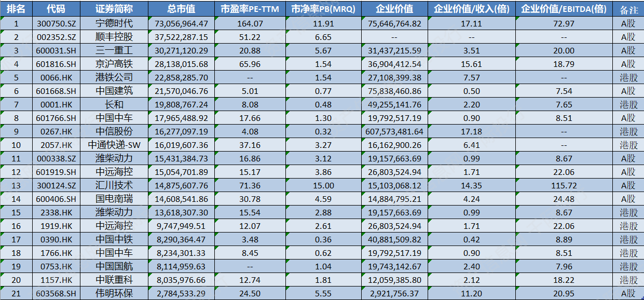Select the 中国国航 name cell

point(114,266)
